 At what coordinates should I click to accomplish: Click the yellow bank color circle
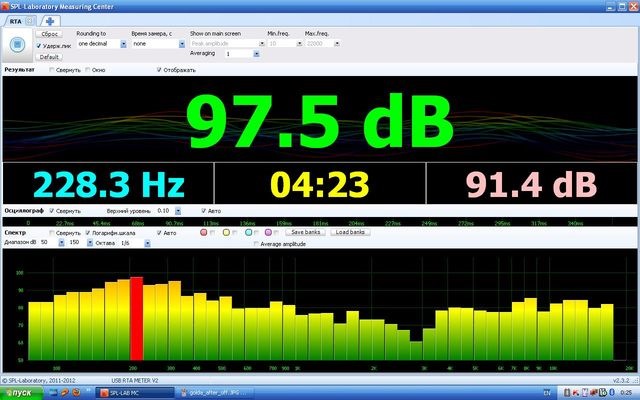click(226, 232)
